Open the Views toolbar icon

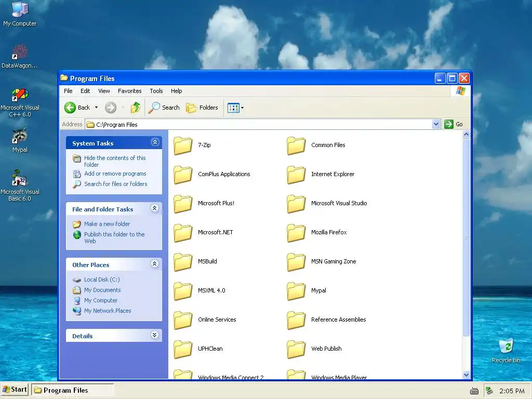click(x=233, y=108)
